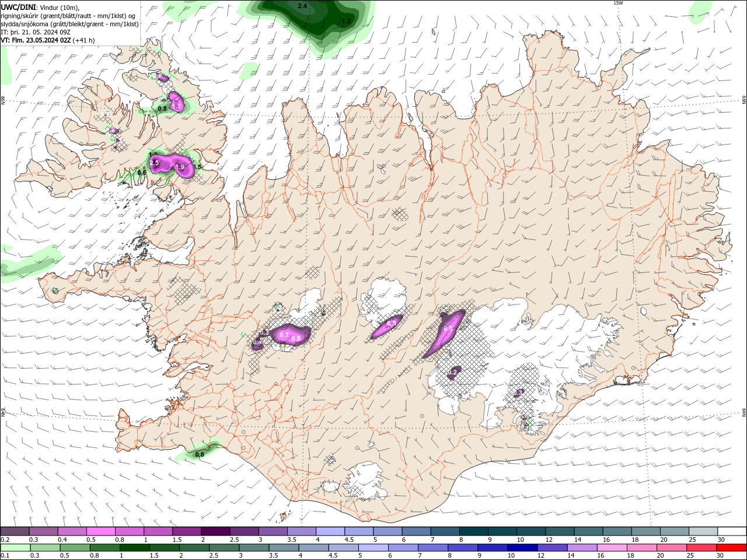Click the 2.4 rainfall value offshore
747x560 pixels.
point(302,6)
